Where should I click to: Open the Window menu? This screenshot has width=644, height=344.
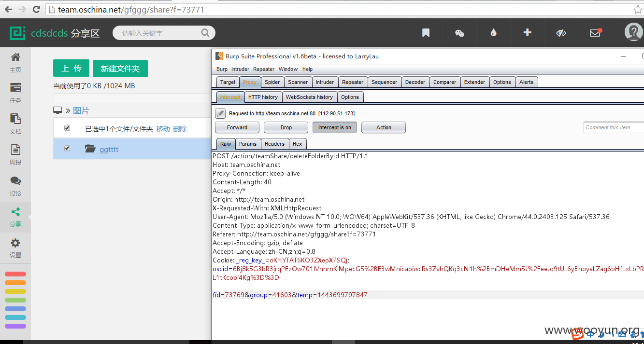coord(288,69)
